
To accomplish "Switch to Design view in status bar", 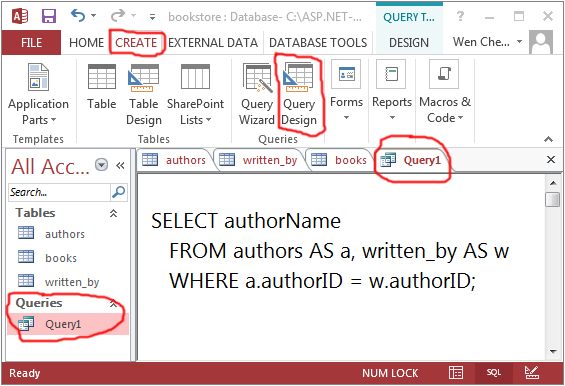I will (531, 373).
